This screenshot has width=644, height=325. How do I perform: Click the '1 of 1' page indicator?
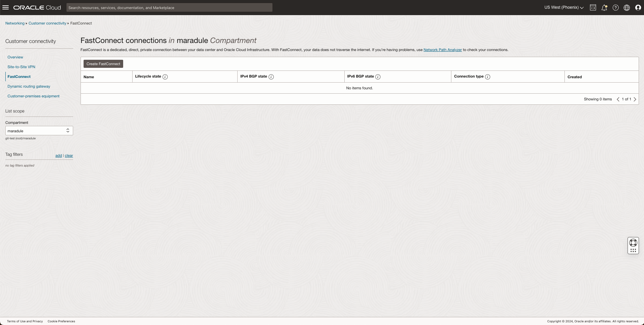[627, 99]
